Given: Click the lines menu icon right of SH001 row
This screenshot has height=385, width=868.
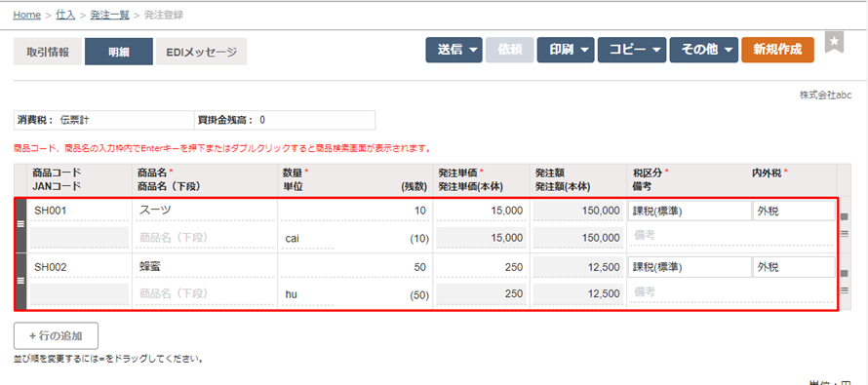Looking at the screenshot, I should click(x=845, y=233).
